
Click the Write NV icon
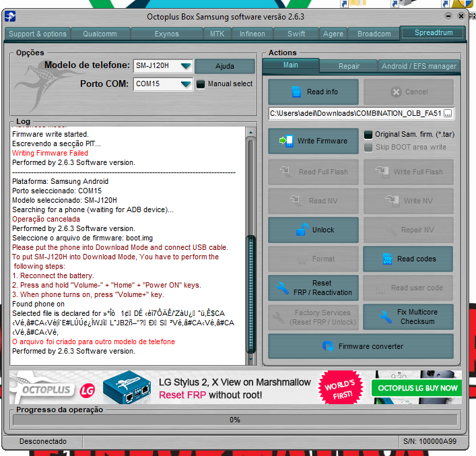pyautogui.click(x=393, y=201)
